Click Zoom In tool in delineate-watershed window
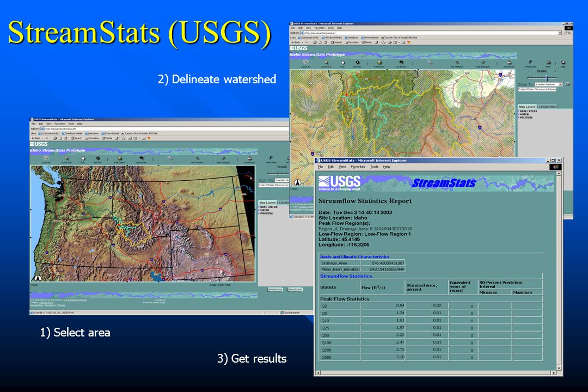Screen dimensions: 588x392 [305, 63]
